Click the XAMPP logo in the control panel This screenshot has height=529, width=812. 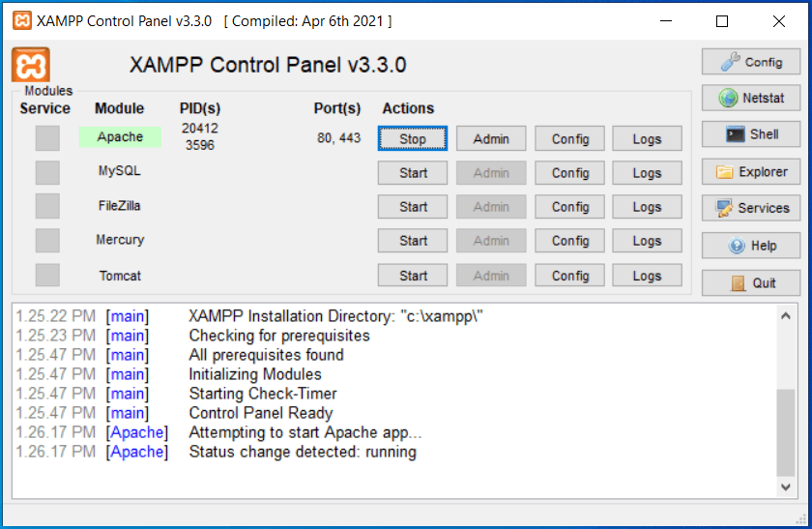pos(31,65)
